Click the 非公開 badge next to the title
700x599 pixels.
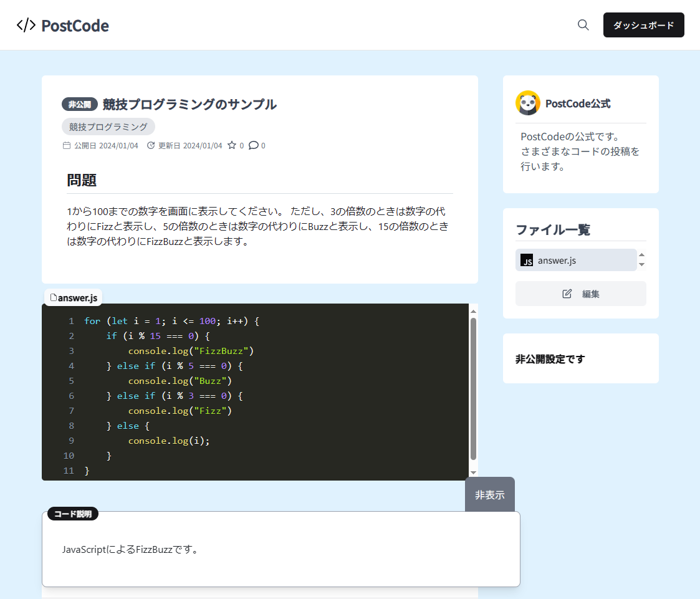[79, 105]
